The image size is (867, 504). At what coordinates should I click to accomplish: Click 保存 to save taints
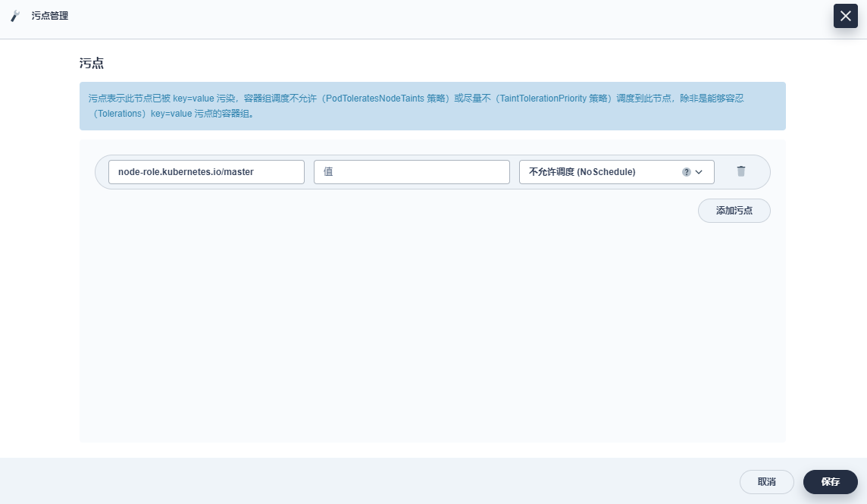pyautogui.click(x=830, y=482)
